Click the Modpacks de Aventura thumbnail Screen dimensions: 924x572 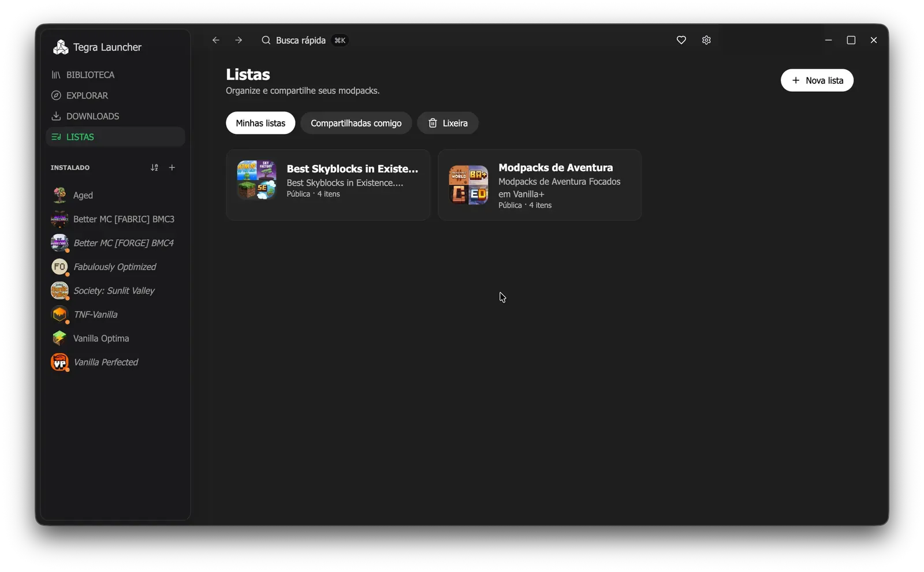click(468, 185)
